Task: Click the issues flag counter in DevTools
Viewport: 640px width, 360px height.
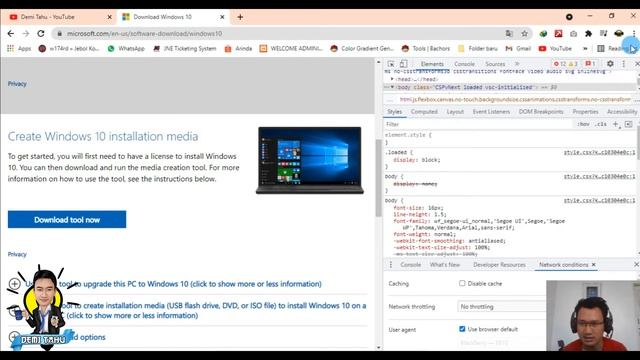Action: (x=590, y=64)
